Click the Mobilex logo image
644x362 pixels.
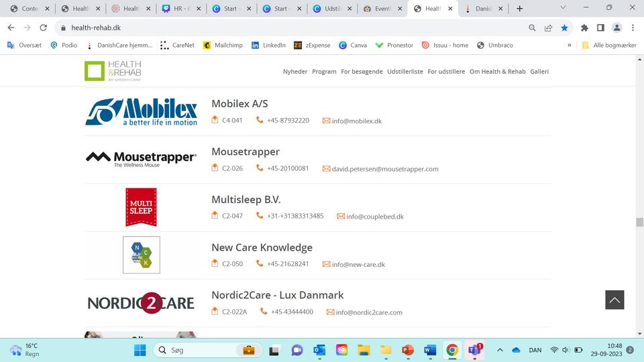tap(142, 112)
